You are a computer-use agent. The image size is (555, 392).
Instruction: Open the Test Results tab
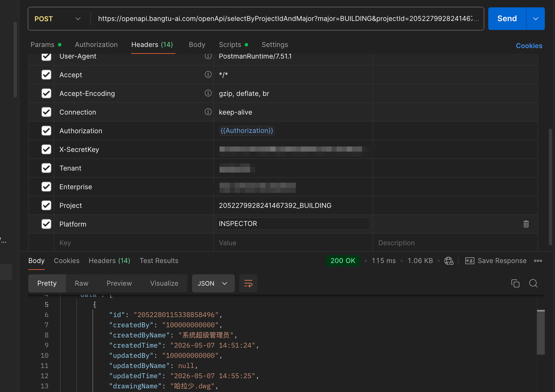(159, 261)
